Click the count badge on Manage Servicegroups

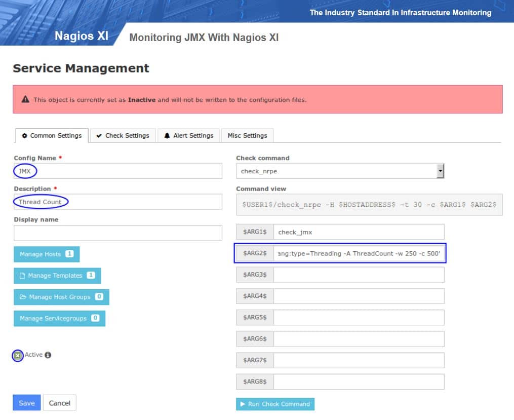95,318
